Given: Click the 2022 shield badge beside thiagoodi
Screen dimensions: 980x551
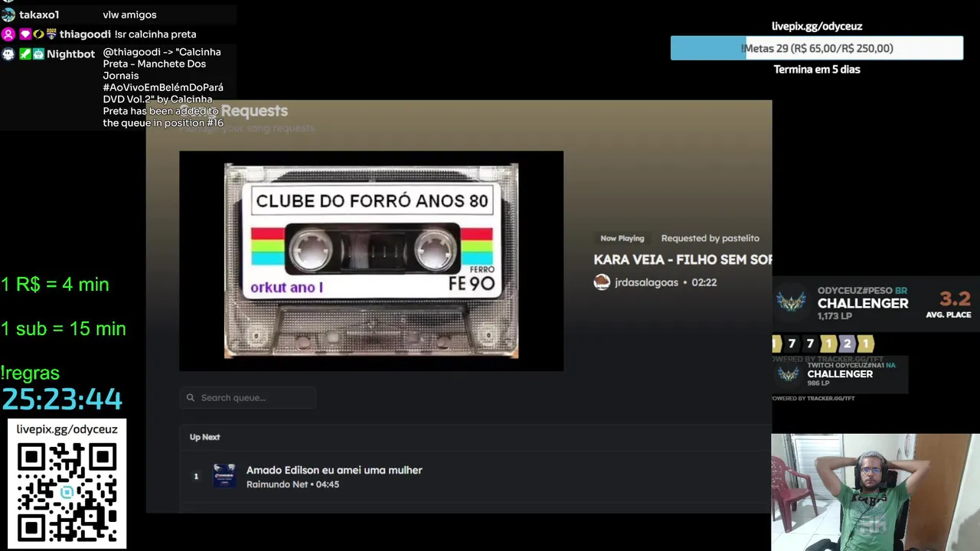Looking at the screenshot, I should (51, 34).
